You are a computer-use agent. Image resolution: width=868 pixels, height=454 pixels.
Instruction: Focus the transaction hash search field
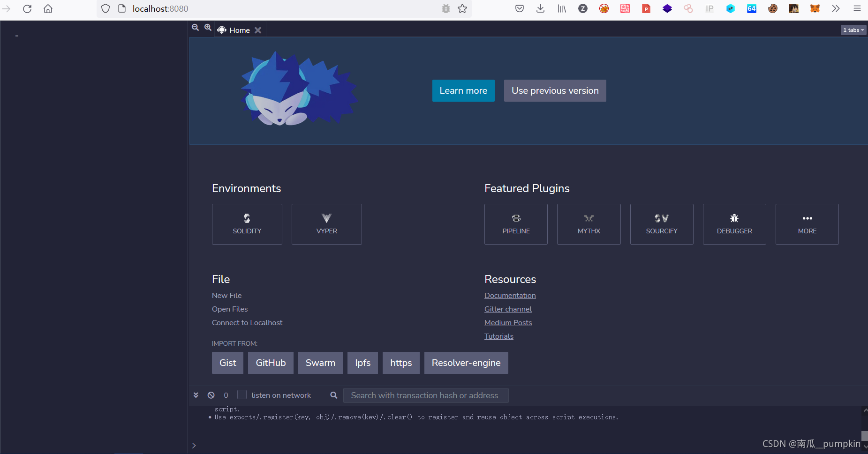tap(426, 395)
